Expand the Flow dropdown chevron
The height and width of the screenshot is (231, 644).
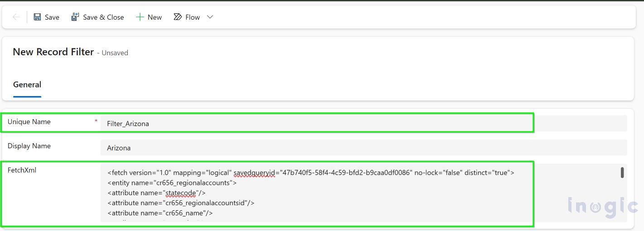(210, 17)
